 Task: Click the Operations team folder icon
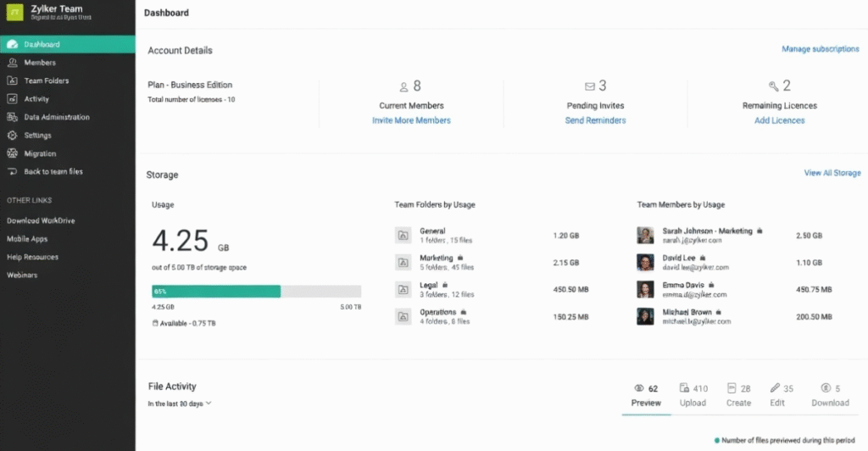pyautogui.click(x=403, y=316)
